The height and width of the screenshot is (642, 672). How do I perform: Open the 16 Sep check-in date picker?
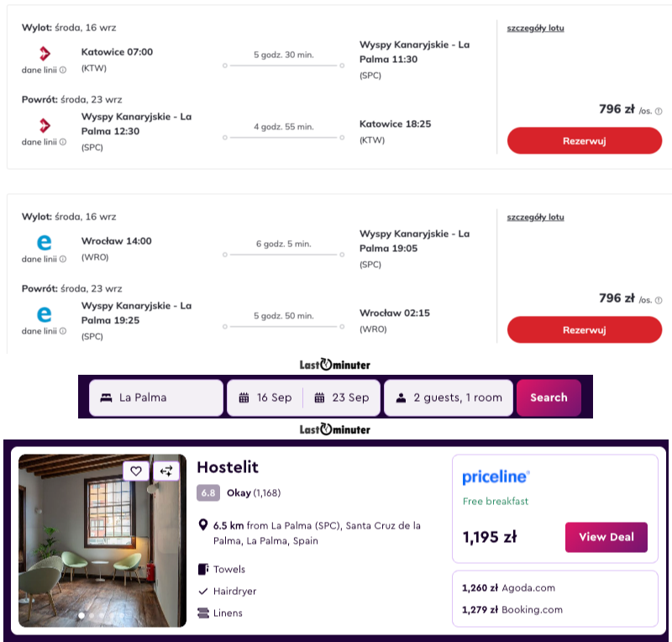(x=265, y=397)
